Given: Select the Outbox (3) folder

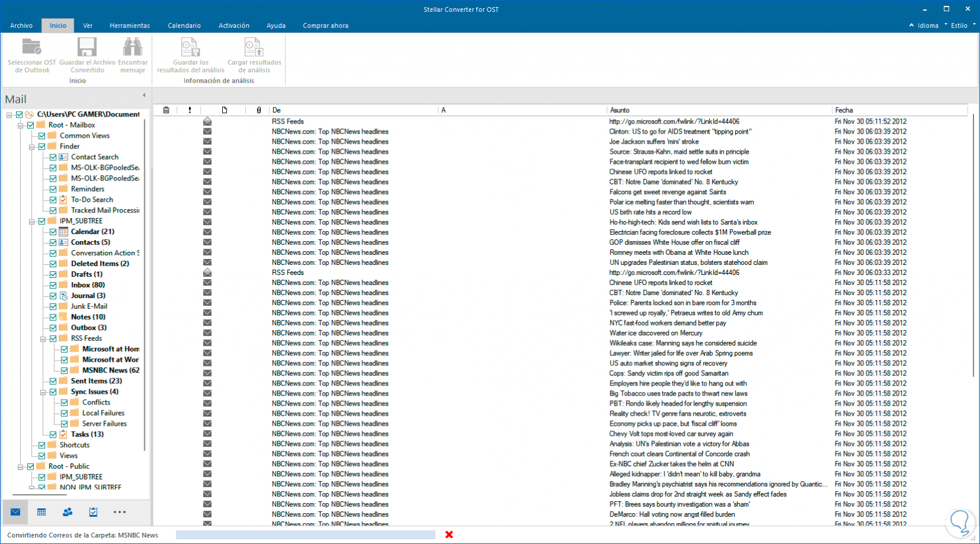Looking at the screenshot, I should 88,328.
